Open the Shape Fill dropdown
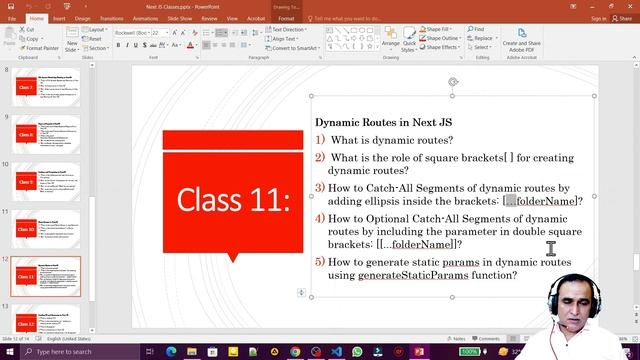This screenshot has width=640, height=360. tap(436, 29)
